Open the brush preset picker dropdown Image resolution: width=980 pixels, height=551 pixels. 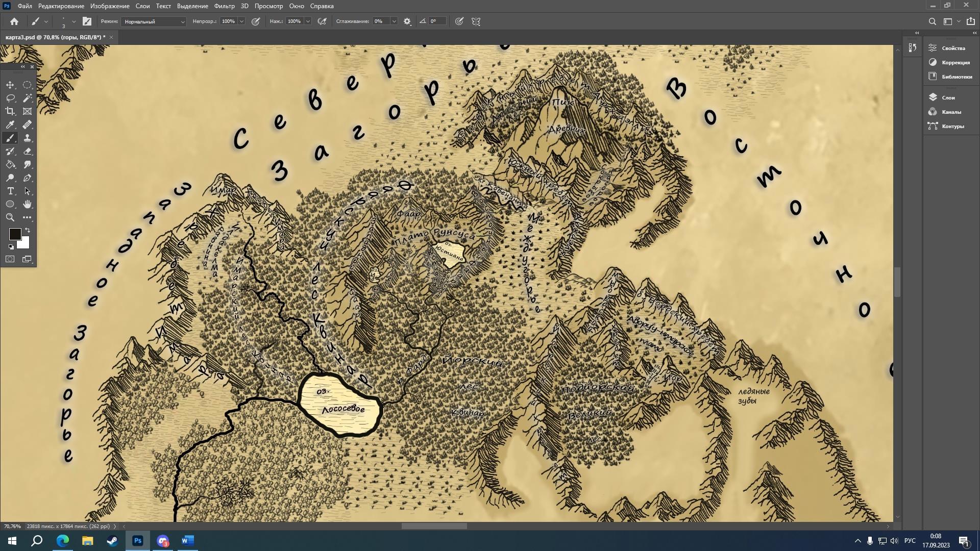pyautogui.click(x=73, y=21)
